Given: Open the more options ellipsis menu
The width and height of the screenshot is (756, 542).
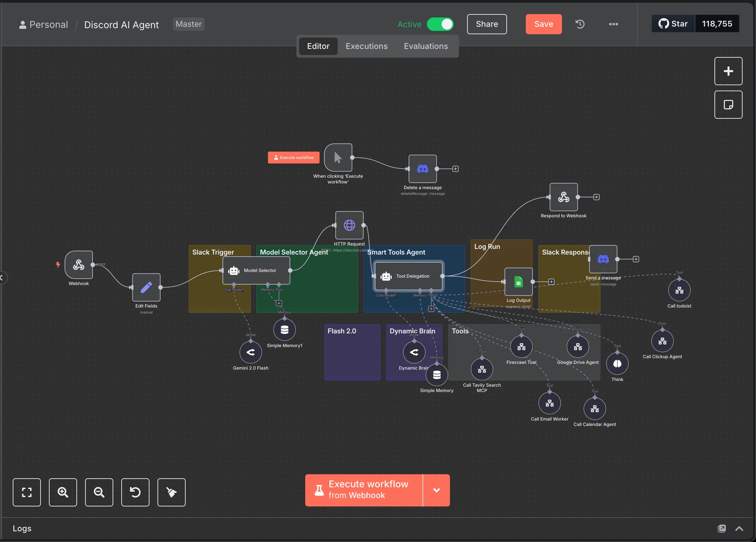Looking at the screenshot, I should [x=614, y=24].
